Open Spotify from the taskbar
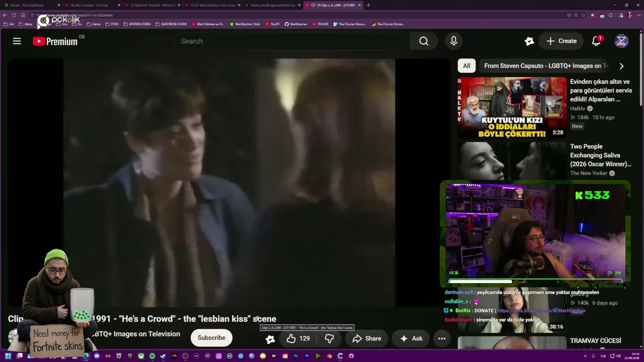 (152, 356)
